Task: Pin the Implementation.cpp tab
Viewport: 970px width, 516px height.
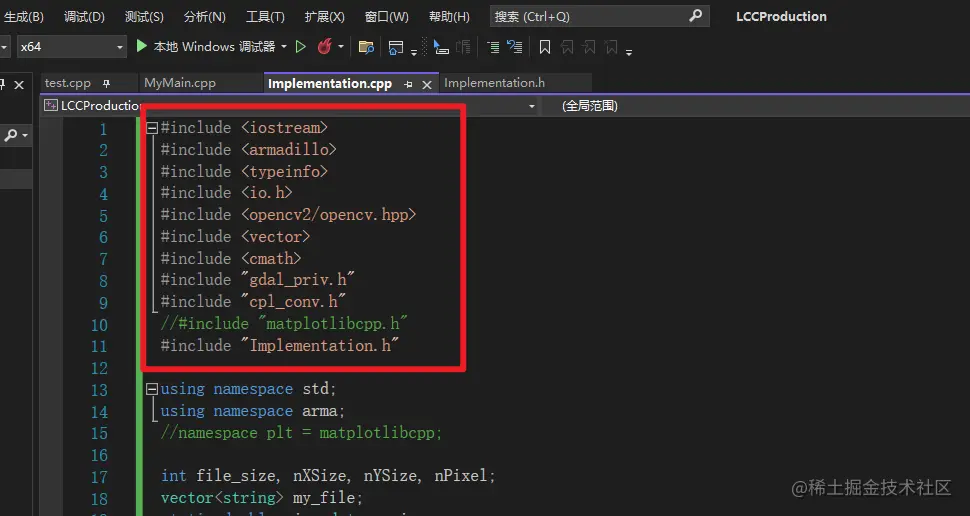Action: pos(408,84)
